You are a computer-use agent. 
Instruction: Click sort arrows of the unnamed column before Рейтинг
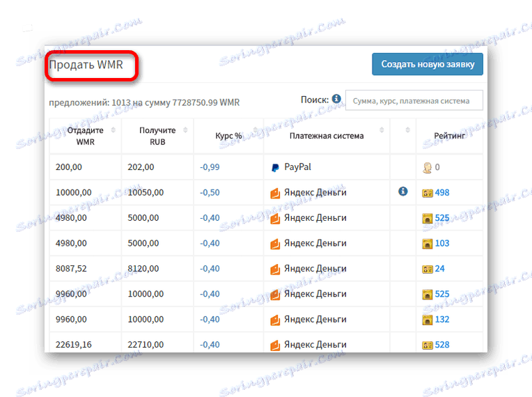pyautogui.click(x=408, y=130)
